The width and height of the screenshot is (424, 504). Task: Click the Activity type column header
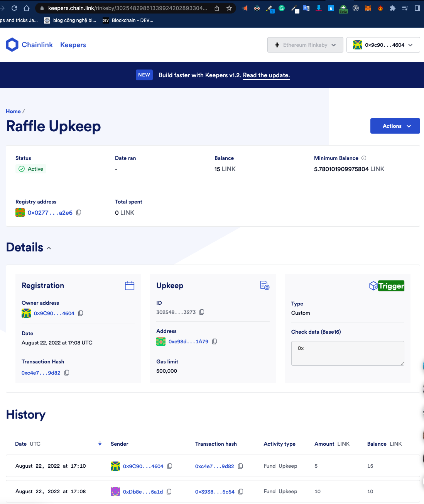[x=280, y=444]
